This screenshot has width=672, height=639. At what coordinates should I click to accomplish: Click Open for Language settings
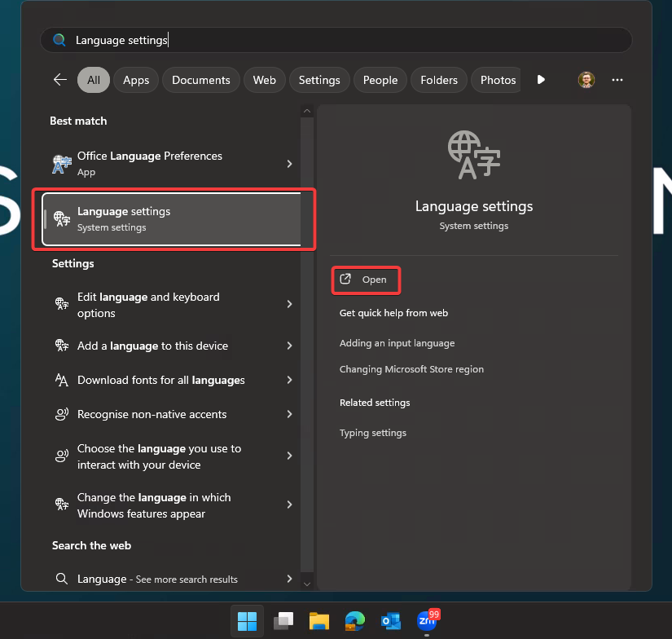click(x=367, y=280)
